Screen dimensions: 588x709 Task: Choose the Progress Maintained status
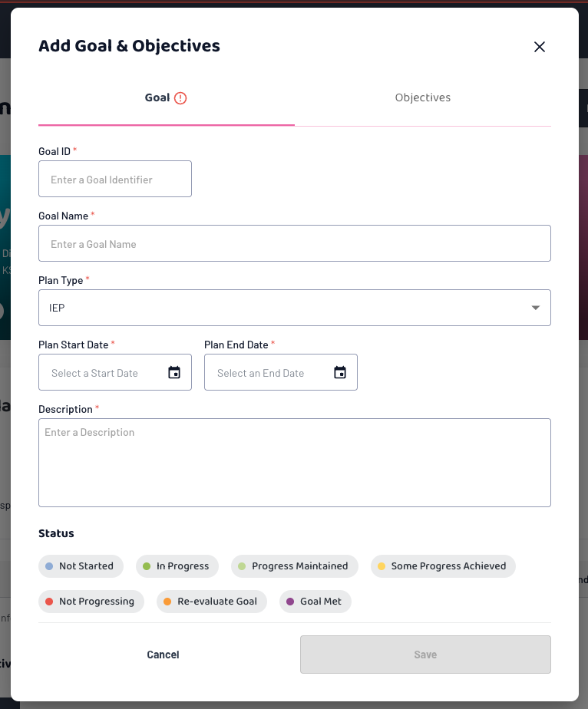click(x=295, y=566)
